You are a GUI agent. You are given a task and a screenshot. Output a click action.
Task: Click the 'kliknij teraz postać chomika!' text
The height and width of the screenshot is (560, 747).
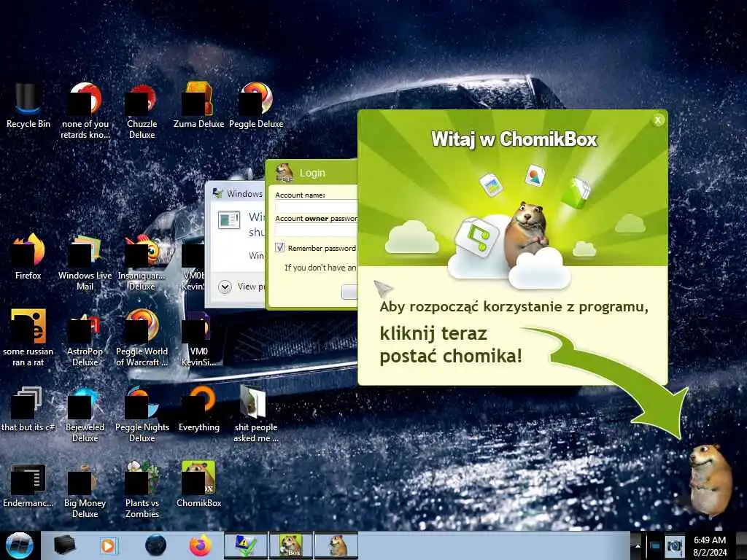tap(451, 344)
